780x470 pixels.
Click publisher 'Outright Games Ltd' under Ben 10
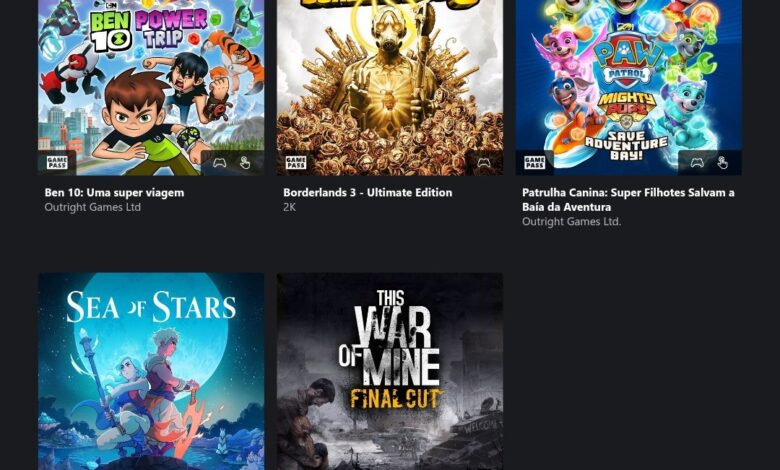coord(93,207)
